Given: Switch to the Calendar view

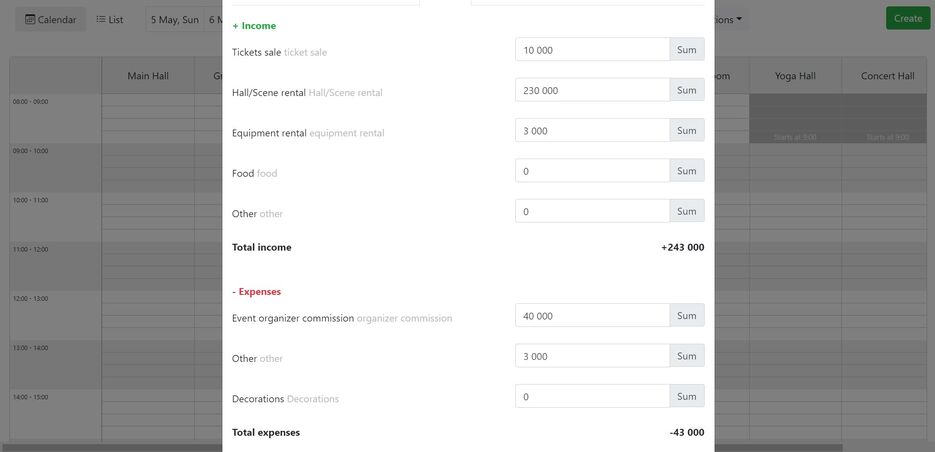Looking at the screenshot, I should [x=50, y=19].
